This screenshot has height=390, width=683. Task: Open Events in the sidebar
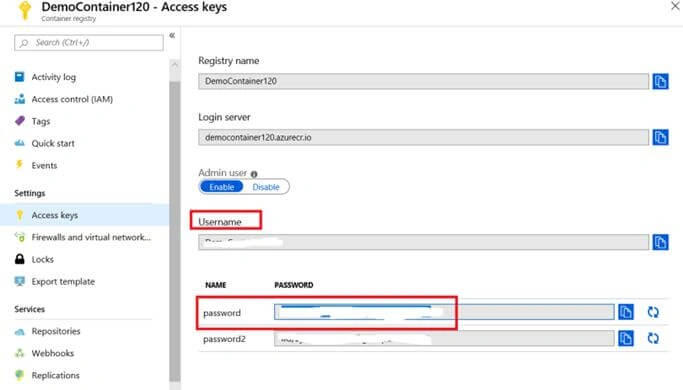[44, 166]
